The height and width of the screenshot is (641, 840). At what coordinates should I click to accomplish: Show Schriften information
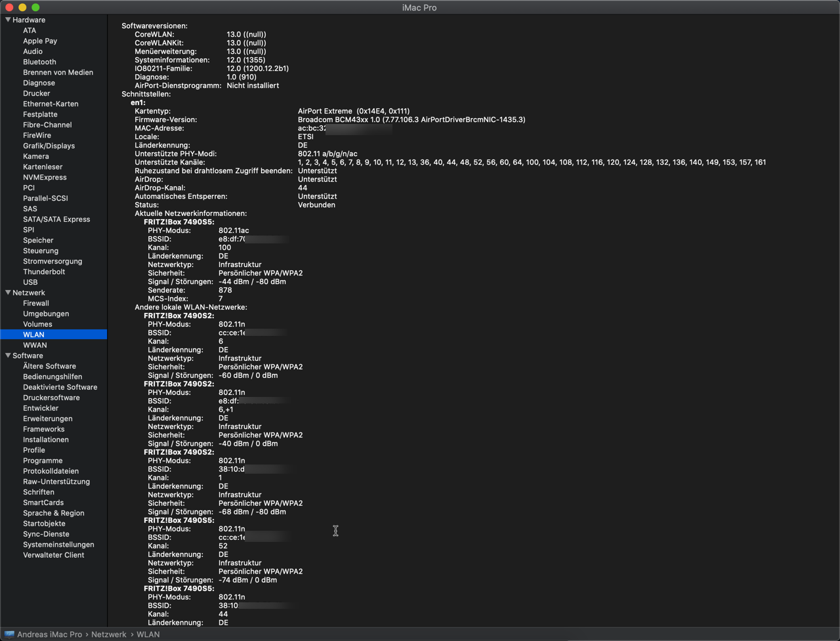point(39,492)
